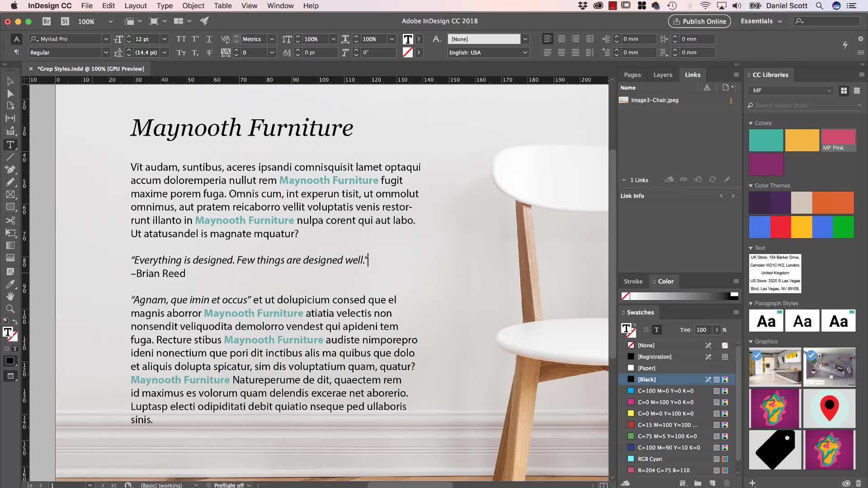Open the Layout menu
Viewport: 868px width, 488px height.
(136, 6)
